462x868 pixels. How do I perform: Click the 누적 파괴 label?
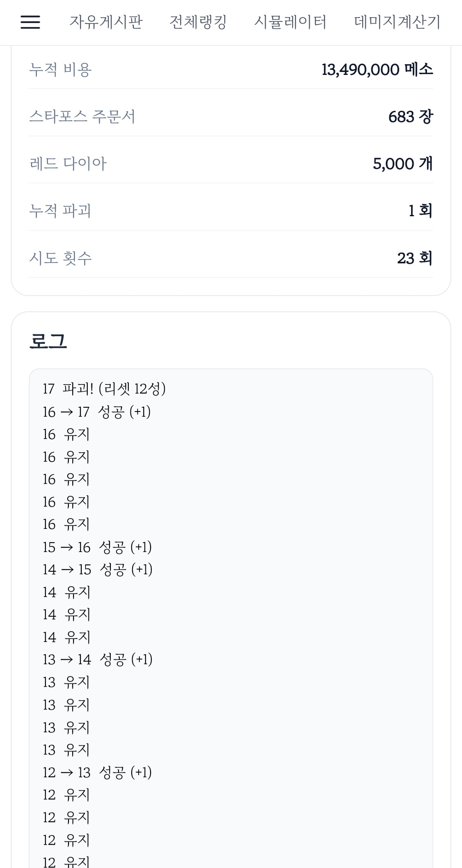coord(60,211)
